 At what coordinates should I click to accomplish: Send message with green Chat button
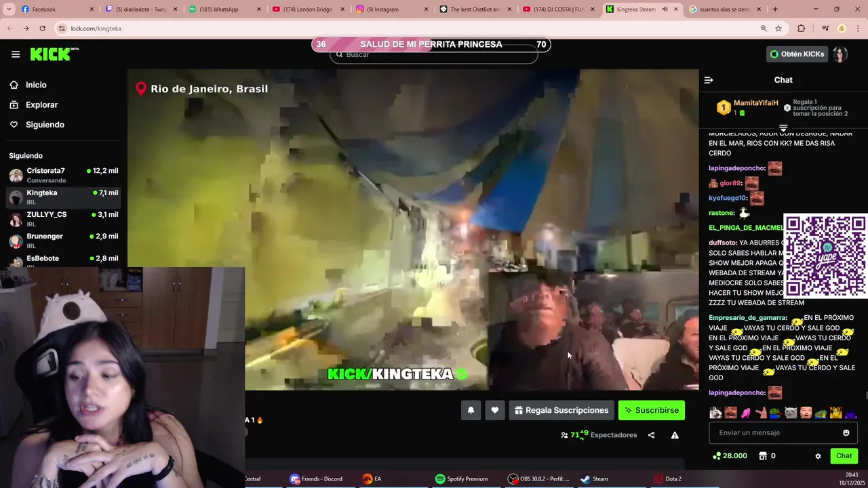click(x=844, y=456)
